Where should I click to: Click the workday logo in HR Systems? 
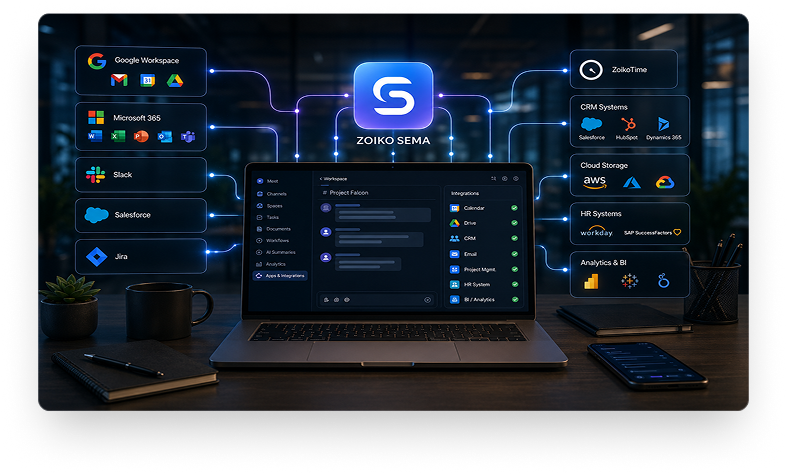(596, 231)
